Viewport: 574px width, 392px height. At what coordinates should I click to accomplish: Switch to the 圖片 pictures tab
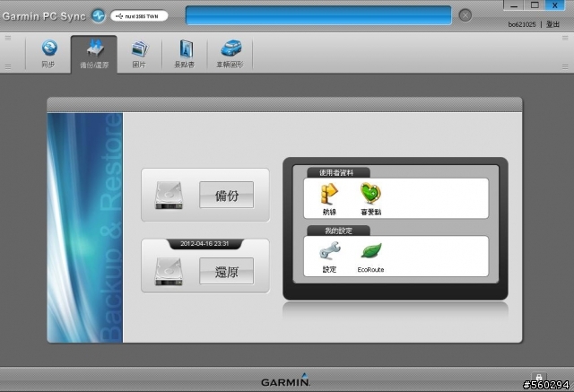point(140,54)
